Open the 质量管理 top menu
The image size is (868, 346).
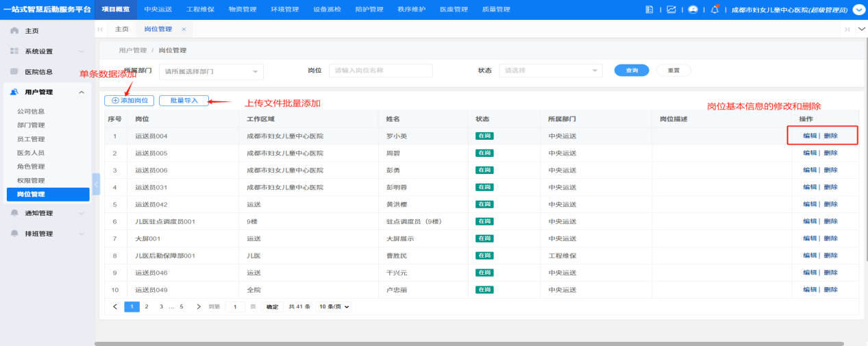point(496,10)
